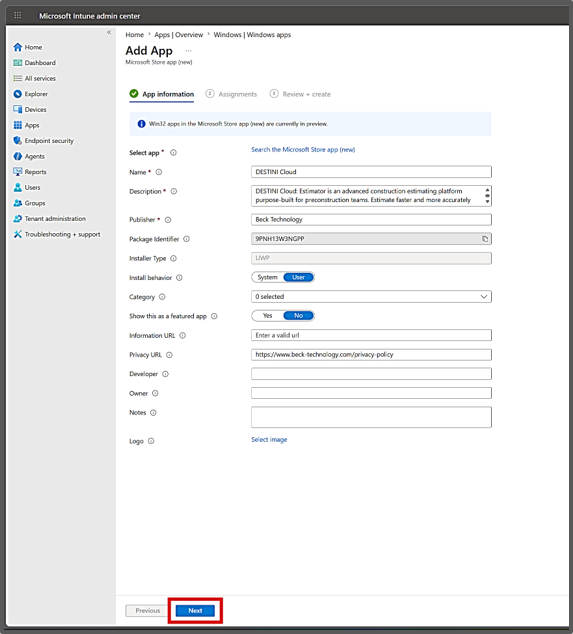Set install behavior to User

point(298,277)
